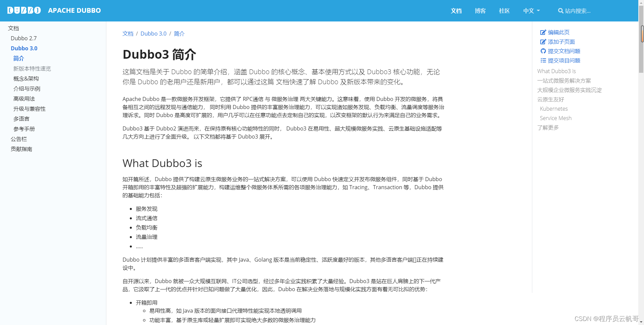Click the 流量治理 bullet item

[x=147, y=237]
